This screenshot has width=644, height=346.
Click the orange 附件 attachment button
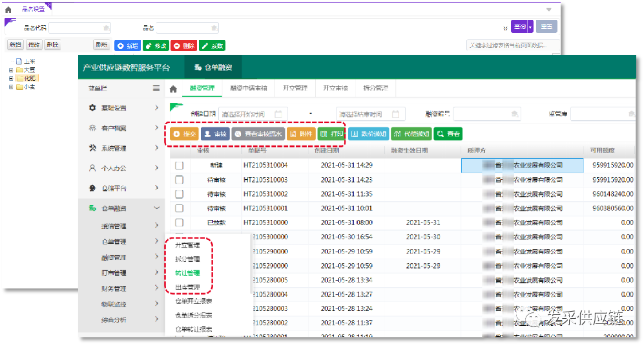point(301,134)
